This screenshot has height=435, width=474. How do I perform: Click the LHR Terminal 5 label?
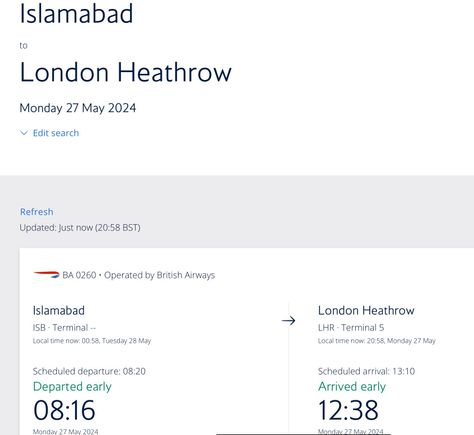351,328
